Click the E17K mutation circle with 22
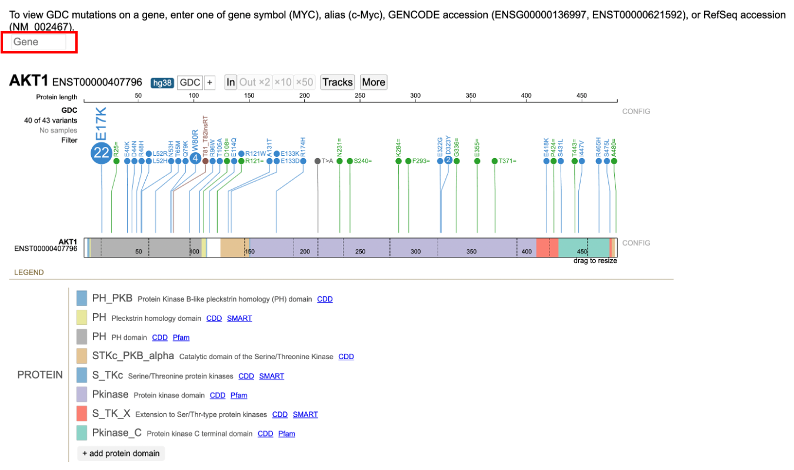The width and height of the screenshot is (794, 470). [x=101, y=152]
